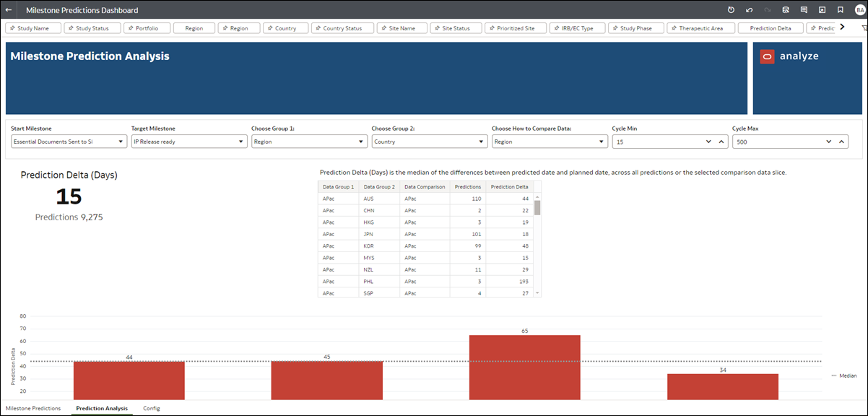The width and height of the screenshot is (868, 416).
Task: Open the data refresh settings icon
Action: coord(786,10)
